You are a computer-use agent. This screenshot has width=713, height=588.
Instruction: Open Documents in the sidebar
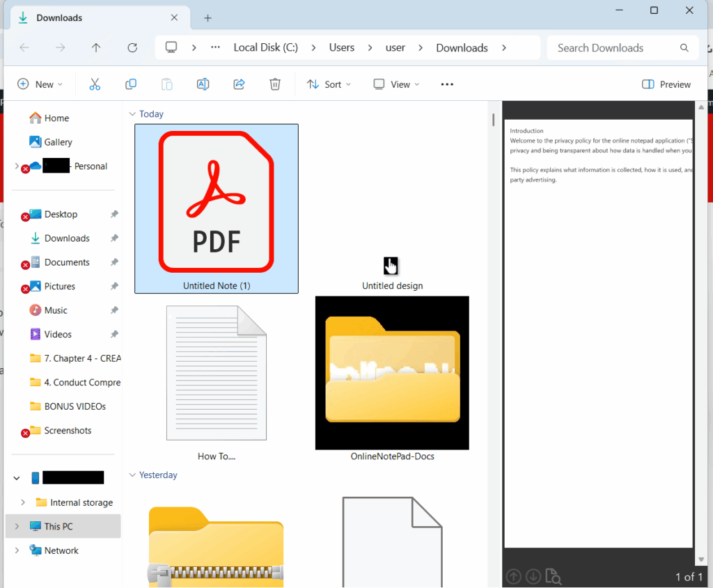[67, 262]
